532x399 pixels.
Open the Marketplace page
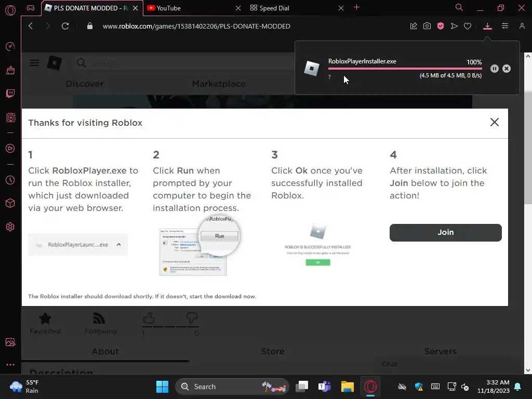[x=219, y=84]
